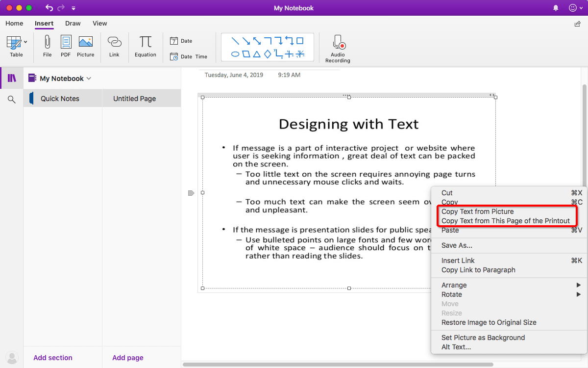
Task: Select the Quick Notes section
Action: (63, 98)
